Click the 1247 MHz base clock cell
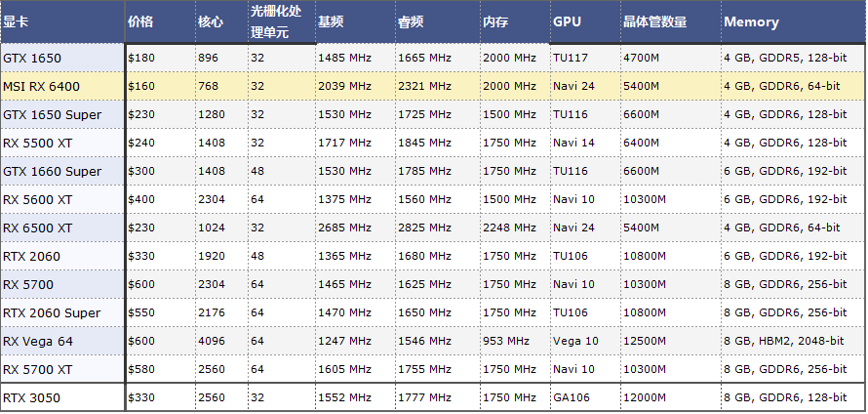The height and width of the screenshot is (414, 868). click(x=355, y=341)
